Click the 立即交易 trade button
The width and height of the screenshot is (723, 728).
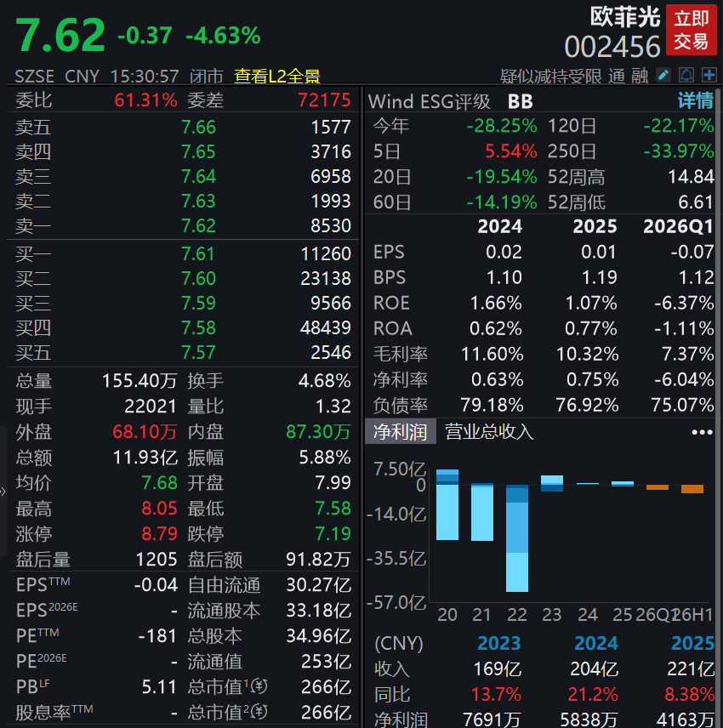692,30
